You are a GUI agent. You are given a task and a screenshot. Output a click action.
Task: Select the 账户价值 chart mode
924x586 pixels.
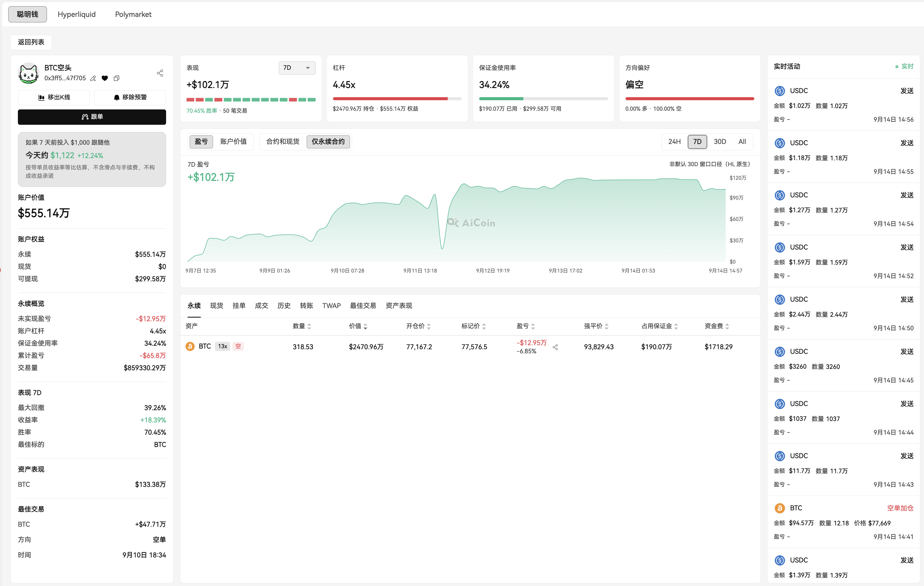(233, 142)
